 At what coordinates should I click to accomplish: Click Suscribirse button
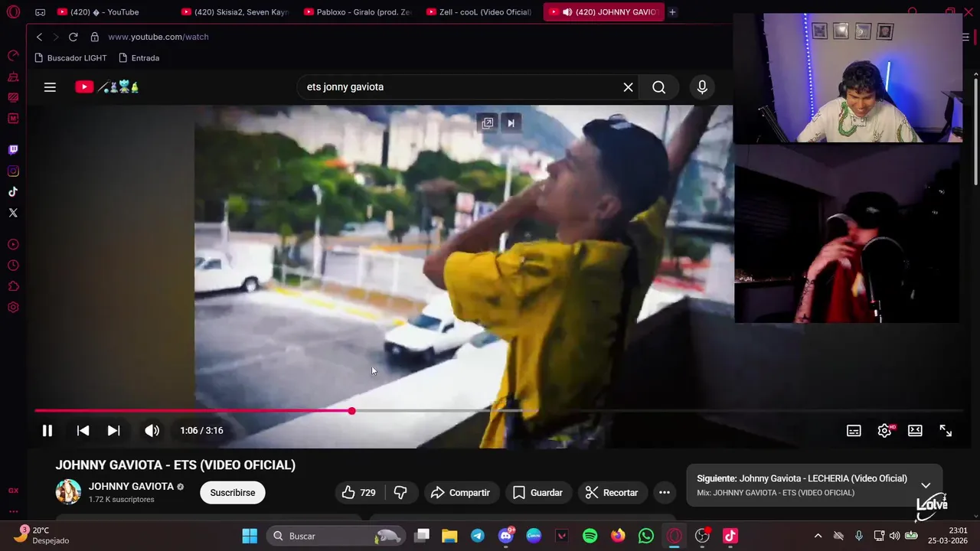click(233, 493)
